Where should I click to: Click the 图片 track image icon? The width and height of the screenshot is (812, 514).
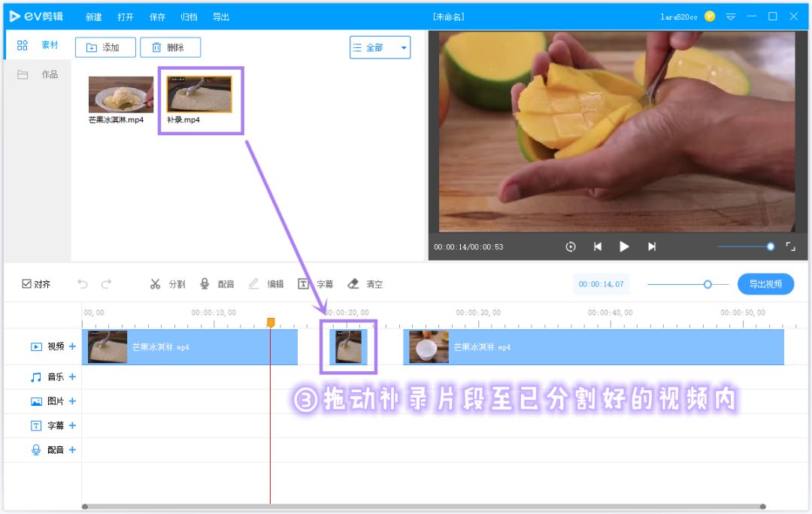point(36,402)
